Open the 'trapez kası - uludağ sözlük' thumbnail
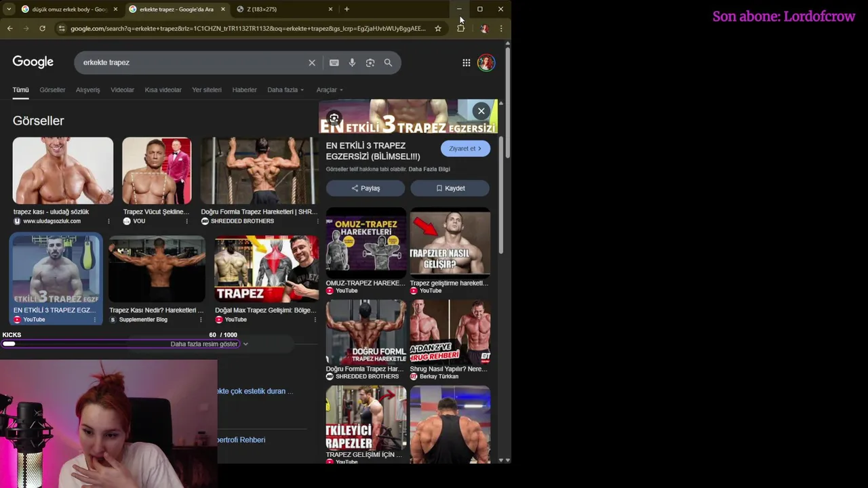 [63, 171]
